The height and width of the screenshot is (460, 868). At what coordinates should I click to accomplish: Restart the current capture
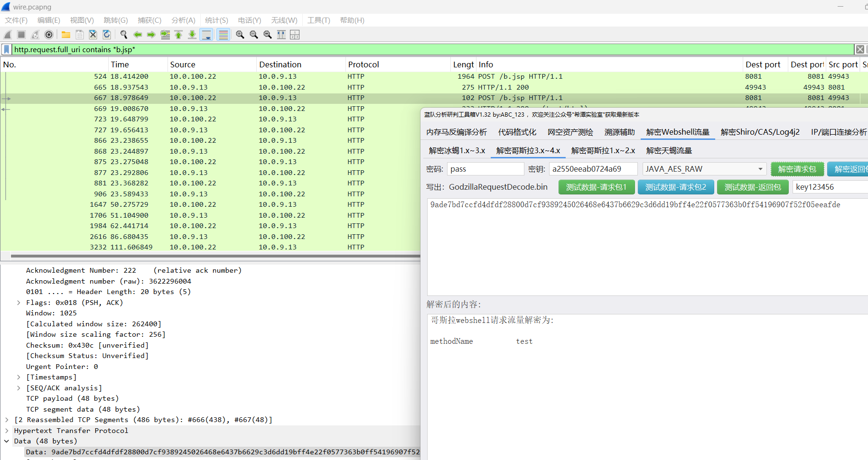point(35,35)
